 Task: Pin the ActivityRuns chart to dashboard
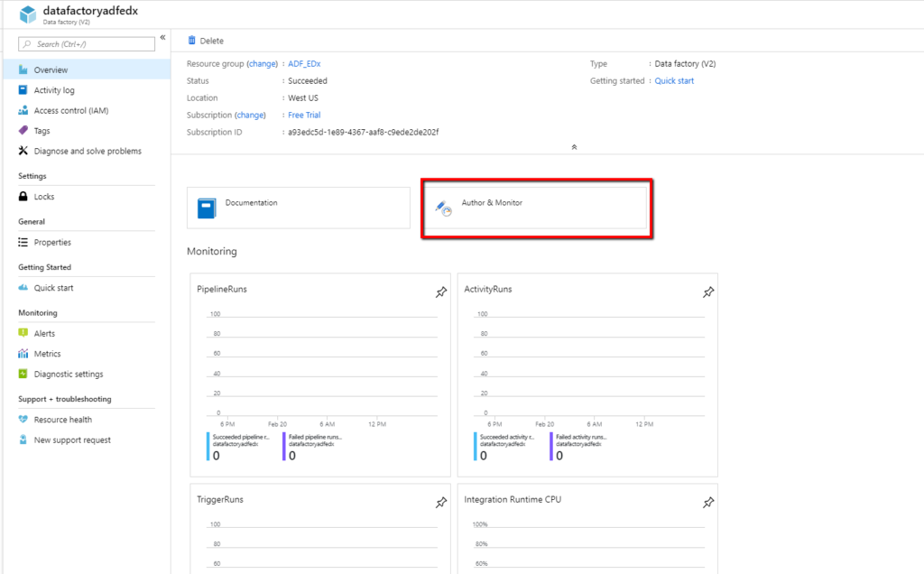(708, 292)
